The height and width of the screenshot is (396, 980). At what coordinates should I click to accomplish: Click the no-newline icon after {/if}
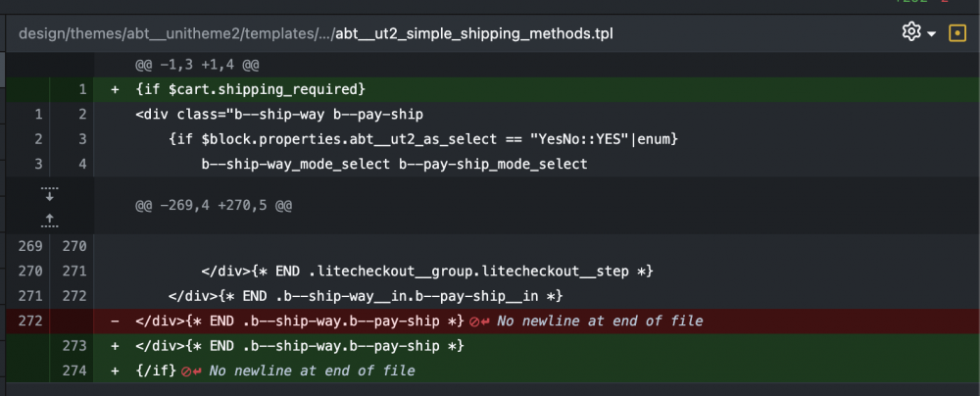pyautogui.click(x=191, y=371)
